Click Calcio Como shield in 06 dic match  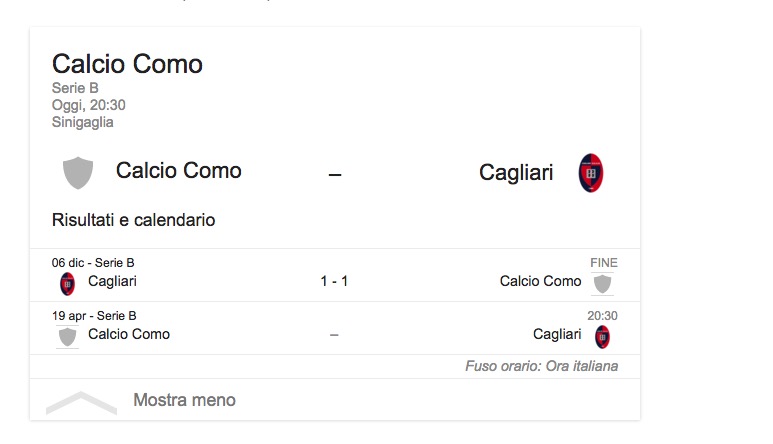pyautogui.click(x=602, y=283)
